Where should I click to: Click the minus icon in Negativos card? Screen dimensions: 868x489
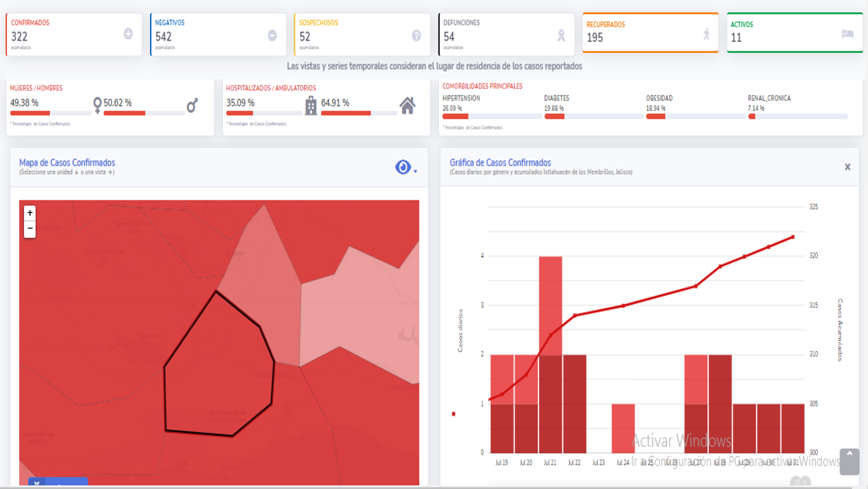pyautogui.click(x=273, y=36)
